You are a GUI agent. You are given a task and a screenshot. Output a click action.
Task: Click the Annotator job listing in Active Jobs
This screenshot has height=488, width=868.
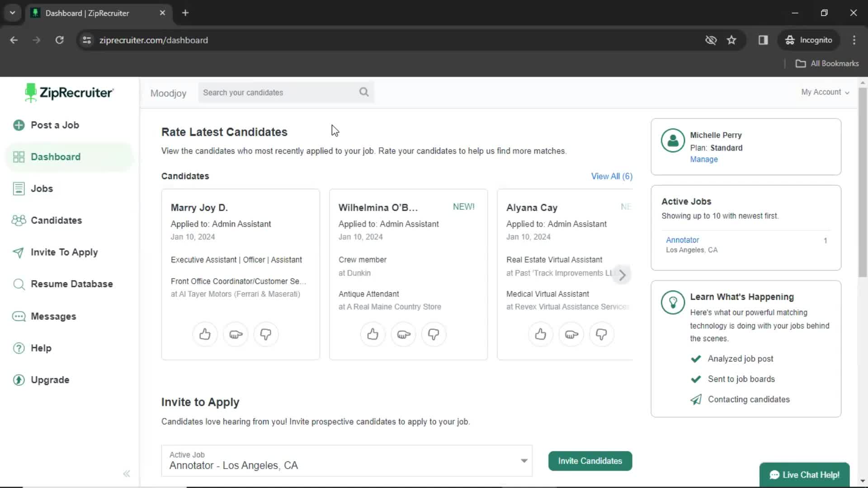tap(683, 239)
